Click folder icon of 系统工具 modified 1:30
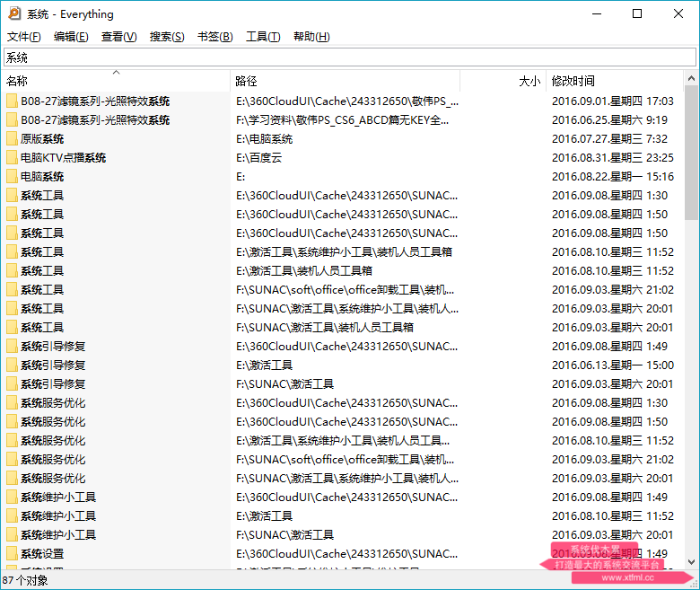The image size is (700, 590). point(12,195)
